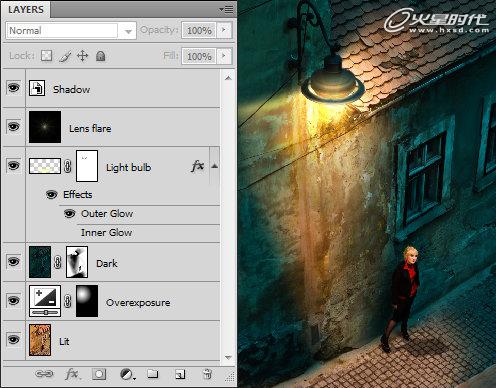Click the scroll down arrow of the layers list
Viewport: 496px width, 388px height.
point(228,357)
